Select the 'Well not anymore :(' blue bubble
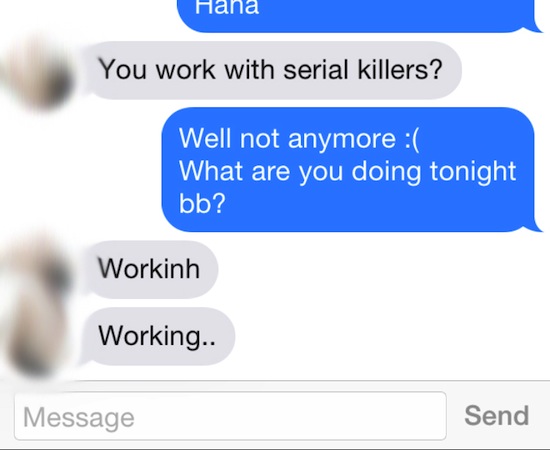 tap(351, 170)
